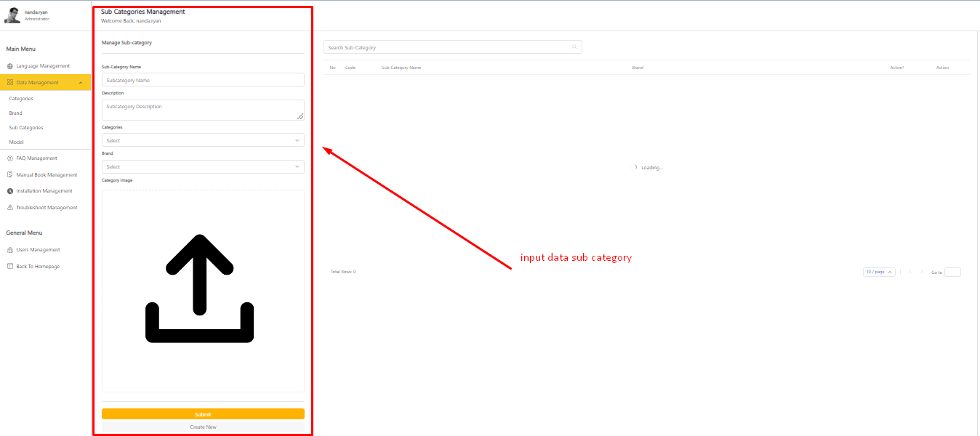Collapse the Data Management menu chevron

pos(80,83)
